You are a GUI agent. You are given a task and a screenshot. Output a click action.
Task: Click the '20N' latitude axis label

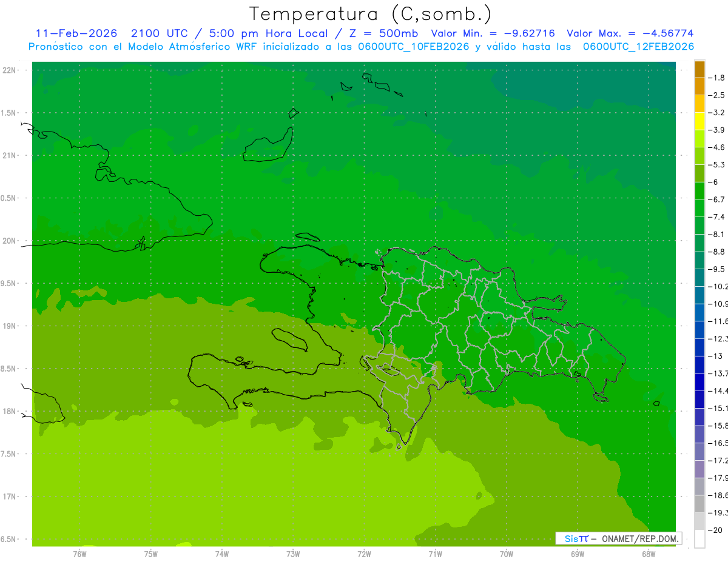[9, 241]
